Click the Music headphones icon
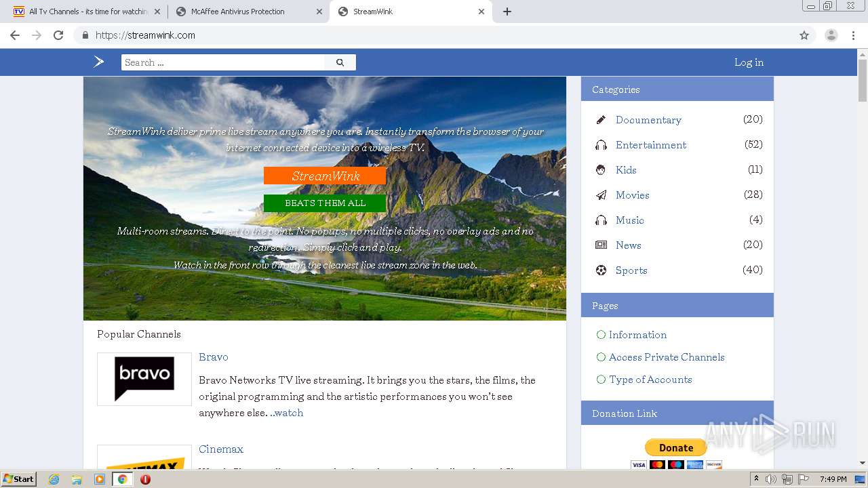868x488 pixels. [x=601, y=220]
